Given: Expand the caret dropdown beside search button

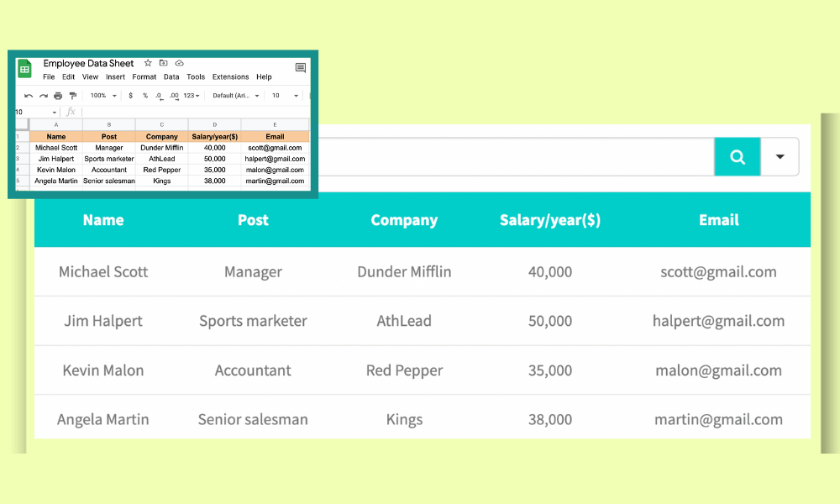Looking at the screenshot, I should (x=780, y=156).
